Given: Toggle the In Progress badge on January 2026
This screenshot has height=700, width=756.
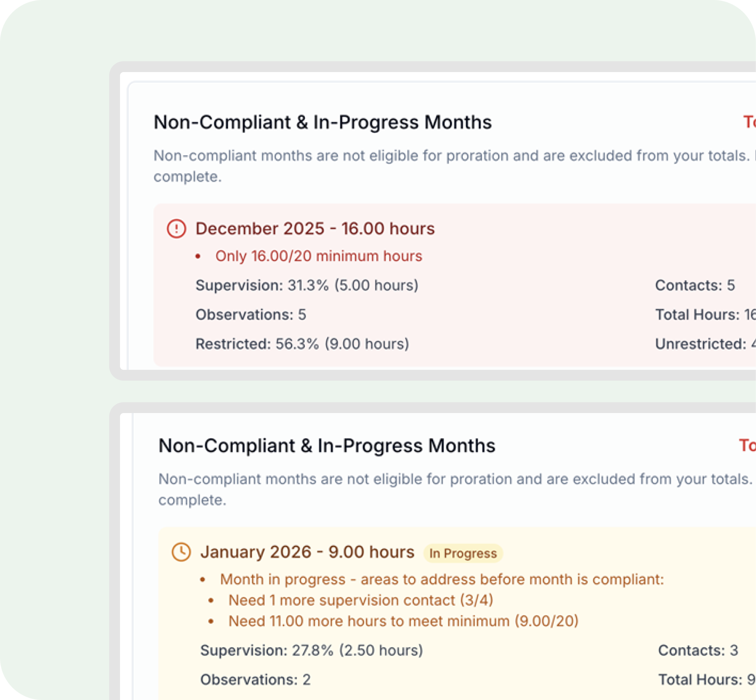Looking at the screenshot, I should click(x=462, y=553).
